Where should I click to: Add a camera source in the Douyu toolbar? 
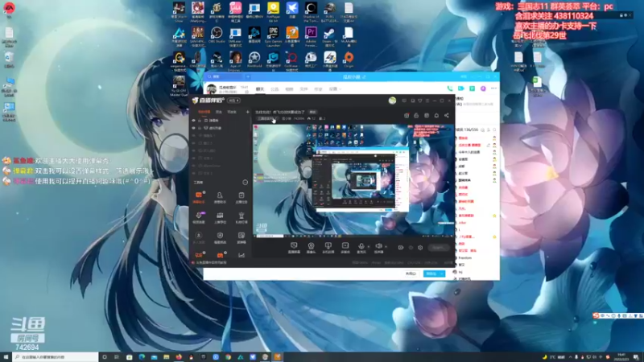coord(311,247)
